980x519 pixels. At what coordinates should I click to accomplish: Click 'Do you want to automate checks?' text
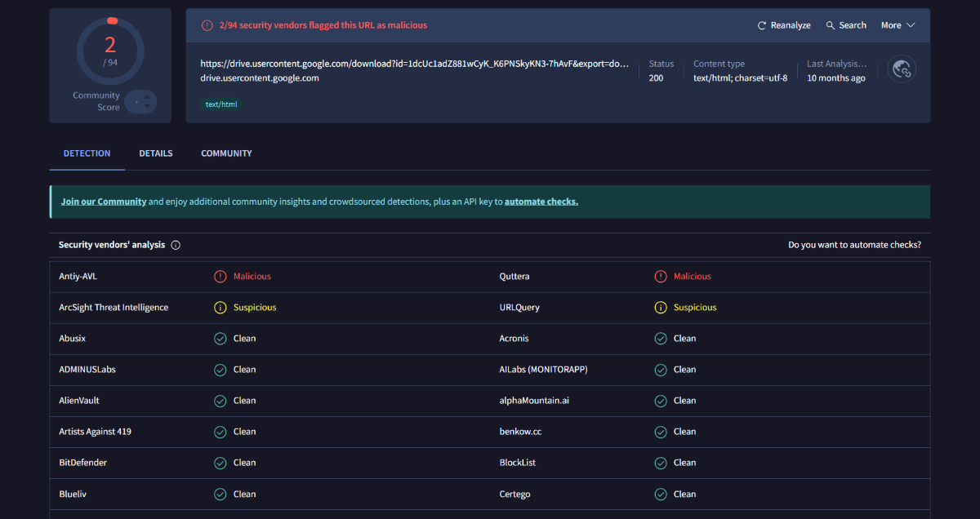pos(854,245)
